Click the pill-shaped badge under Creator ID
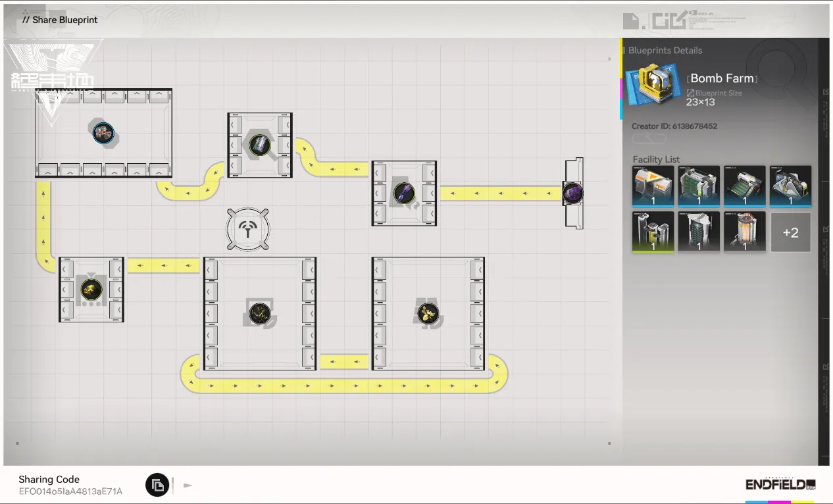 click(x=649, y=139)
